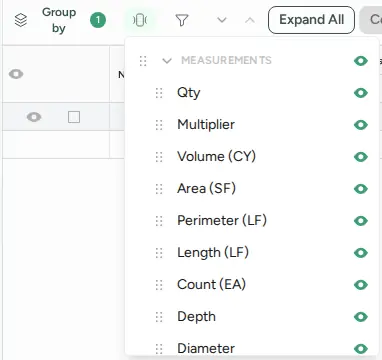This screenshot has width=382, height=360.
Task: Select the Multiplier column entry
Action: coord(206,125)
